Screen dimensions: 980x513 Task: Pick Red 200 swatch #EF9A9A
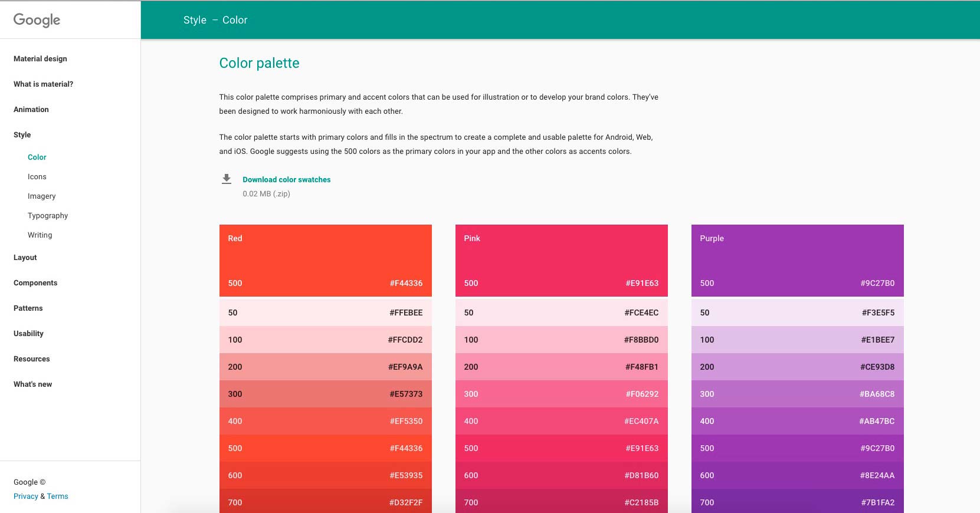(x=326, y=367)
